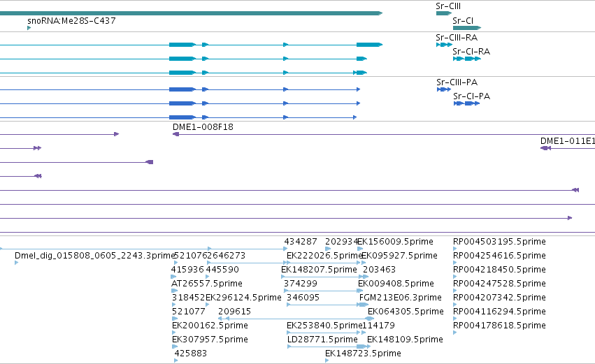The height and width of the screenshot is (364, 595).
Task: Select the Sr-CI gene label
Action: coord(463,21)
